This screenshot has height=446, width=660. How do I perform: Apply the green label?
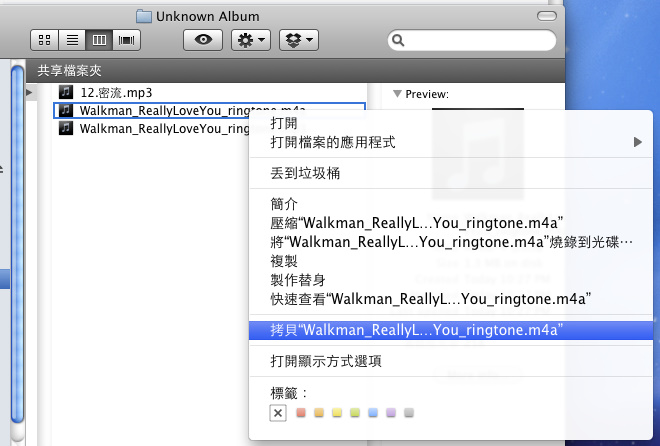click(355, 412)
